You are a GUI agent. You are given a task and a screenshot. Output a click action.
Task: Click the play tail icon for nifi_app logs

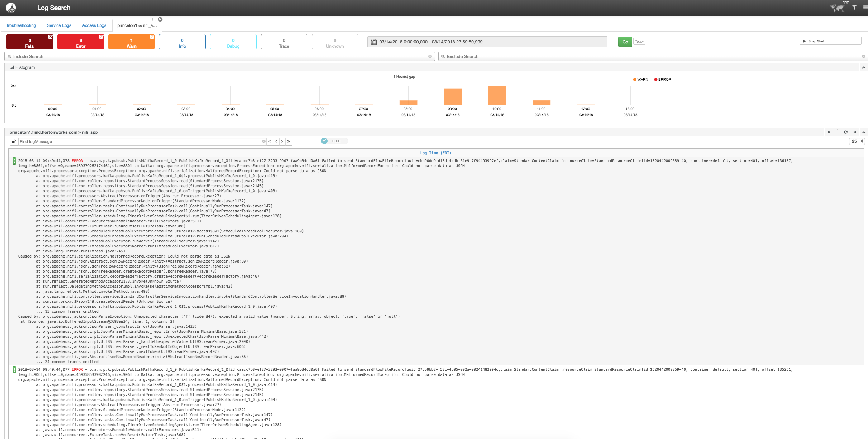pos(829,132)
